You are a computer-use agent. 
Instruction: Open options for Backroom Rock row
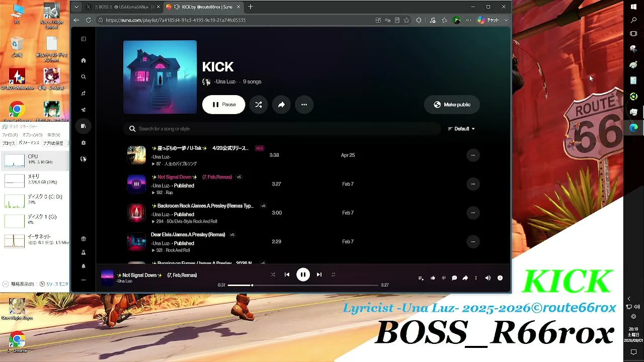pos(473,213)
